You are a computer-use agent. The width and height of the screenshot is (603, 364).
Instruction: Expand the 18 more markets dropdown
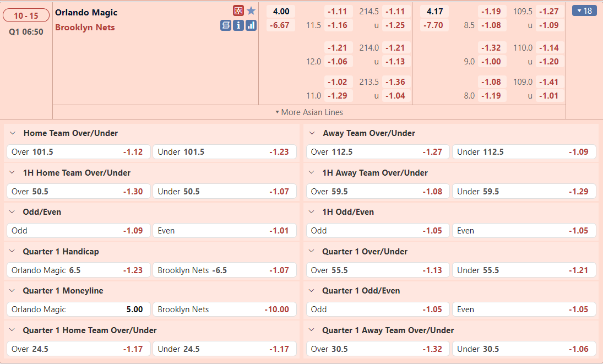[x=584, y=11]
